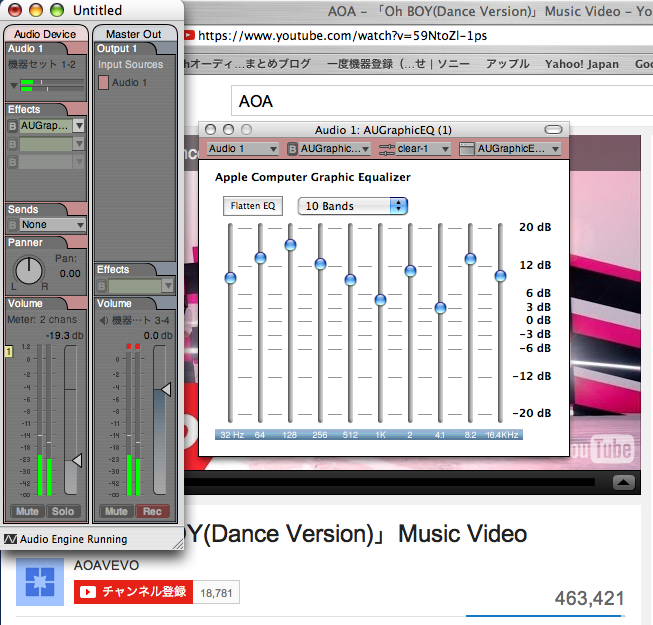Image resolution: width=653 pixels, height=625 pixels.
Task: Click the 4.1K band slider knob
Action: pyautogui.click(x=440, y=308)
